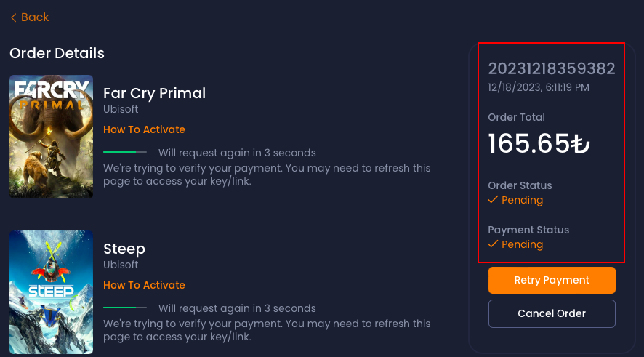Click Ubisoft publisher label under Far Cry Primal

(121, 110)
